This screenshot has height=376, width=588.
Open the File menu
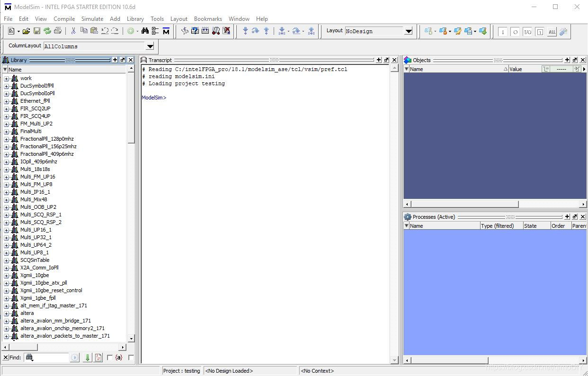(x=8, y=19)
